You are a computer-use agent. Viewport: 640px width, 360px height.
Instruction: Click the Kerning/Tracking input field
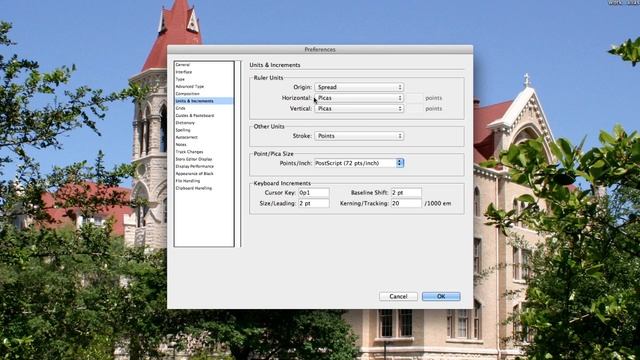pyautogui.click(x=406, y=203)
